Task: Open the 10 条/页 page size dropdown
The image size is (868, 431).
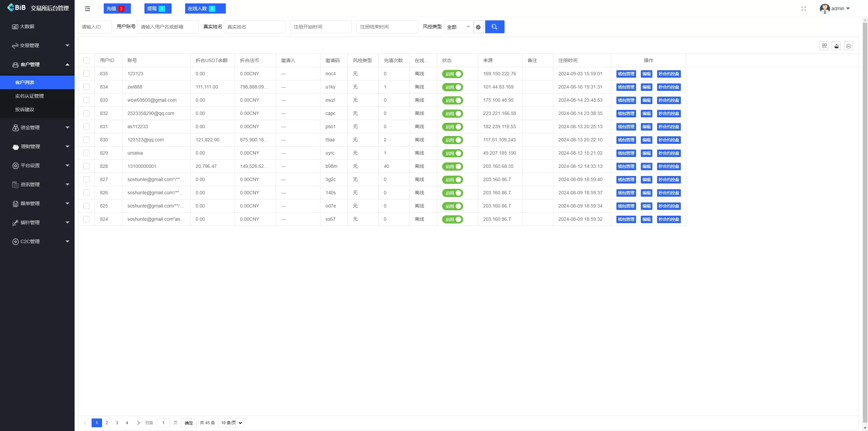Action: (231, 423)
